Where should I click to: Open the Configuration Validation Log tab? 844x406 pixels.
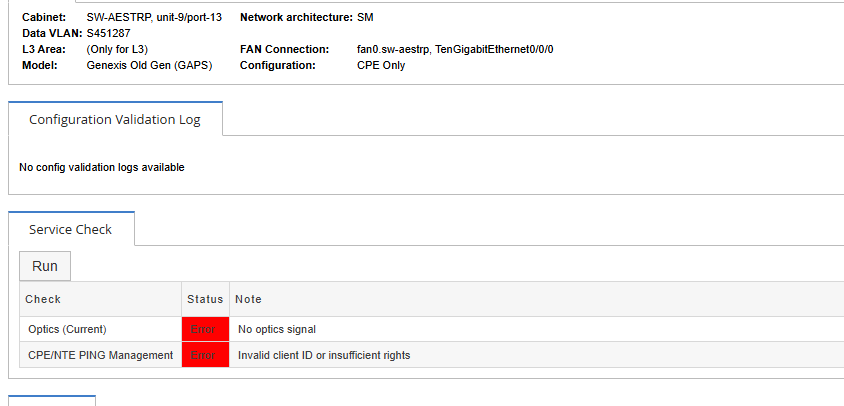pyautogui.click(x=115, y=120)
